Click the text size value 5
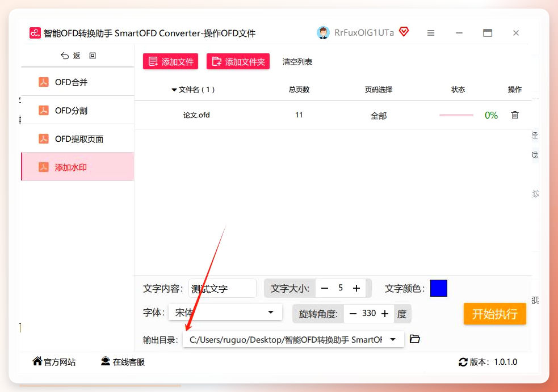Image resolution: width=558 pixels, height=392 pixels. [341, 288]
